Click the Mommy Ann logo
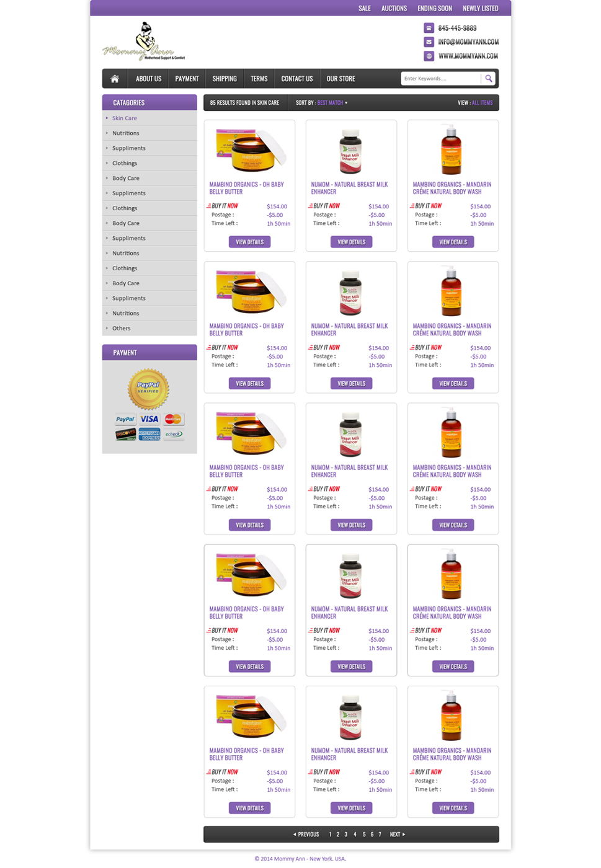 (144, 42)
